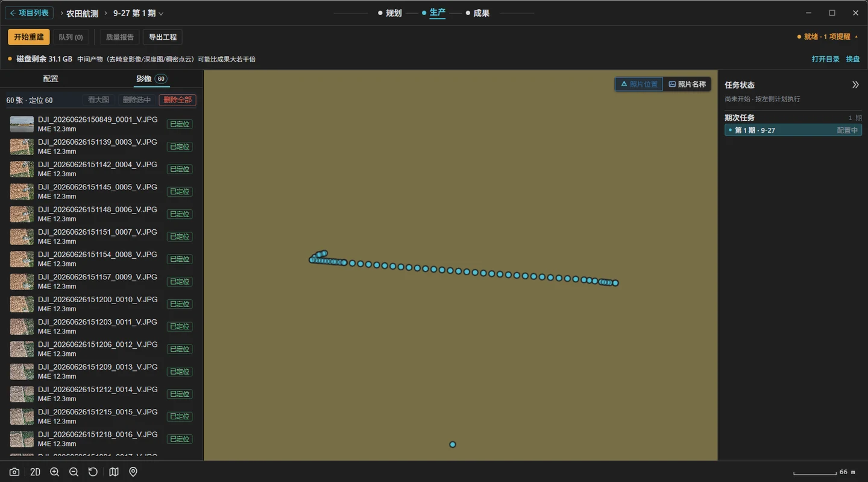Select image row DJI_20260626151148_0006_V.JPG
868x482 pixels.
(101, 214)
